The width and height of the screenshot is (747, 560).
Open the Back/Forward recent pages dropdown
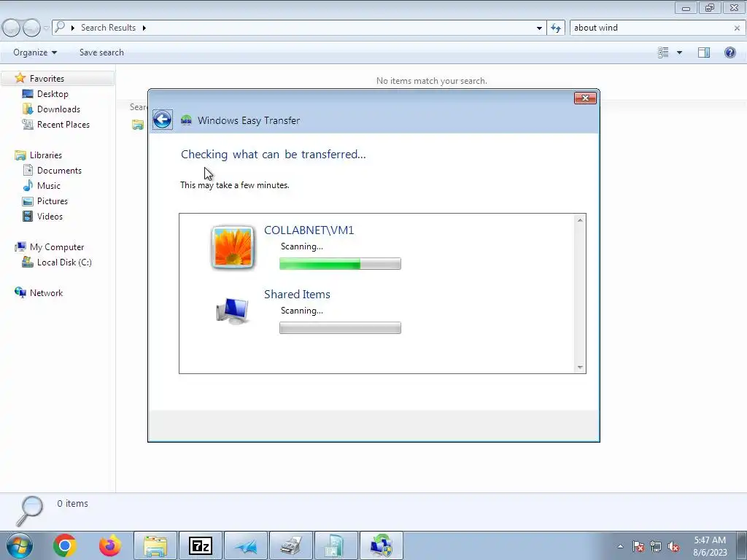pos(46,28)
